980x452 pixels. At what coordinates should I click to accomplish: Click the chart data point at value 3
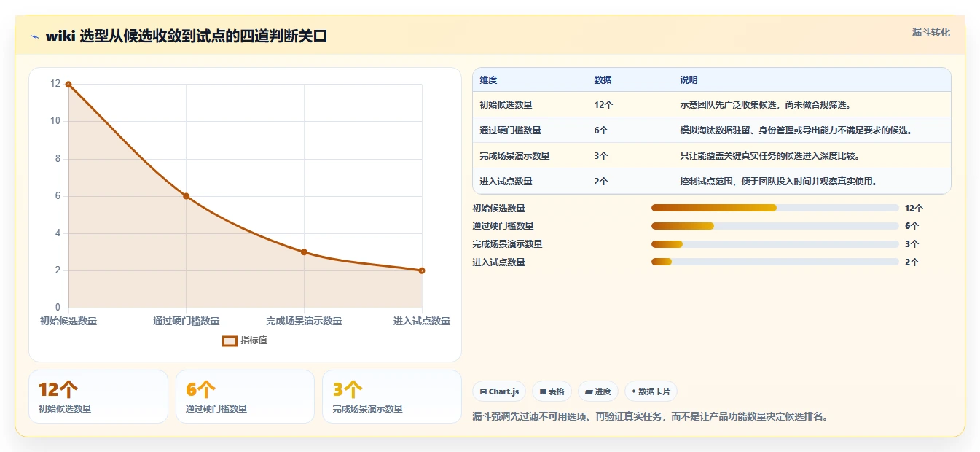(x=304, y=252)
